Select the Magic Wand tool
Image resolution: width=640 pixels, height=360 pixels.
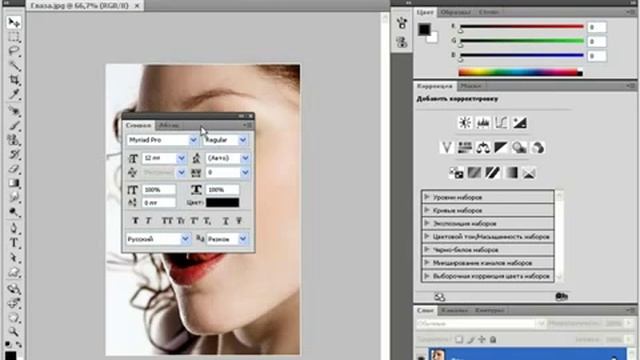(x=14, y=65)
